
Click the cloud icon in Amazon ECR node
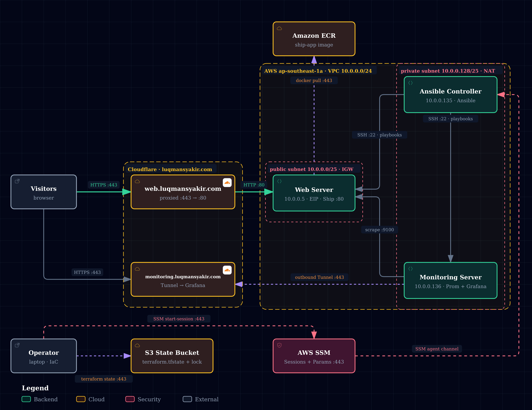[x=279, y=29]
